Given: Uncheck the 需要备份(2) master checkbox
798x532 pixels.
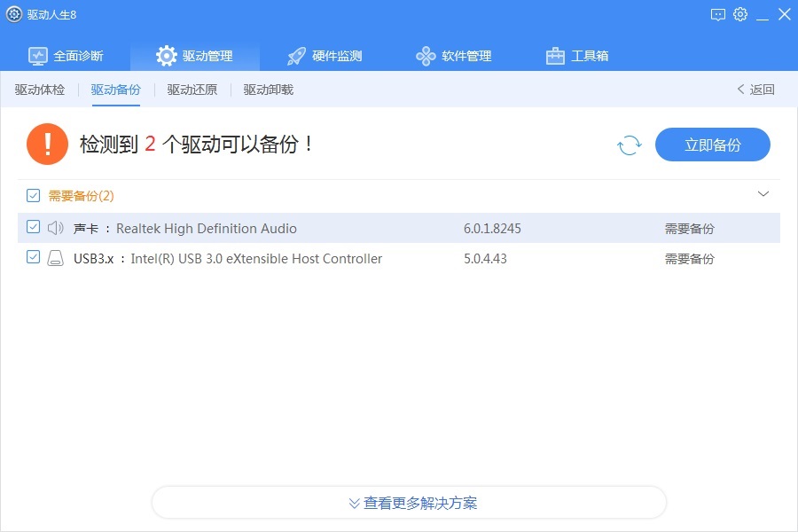Looking at the screenshot, I should [33, 194].
